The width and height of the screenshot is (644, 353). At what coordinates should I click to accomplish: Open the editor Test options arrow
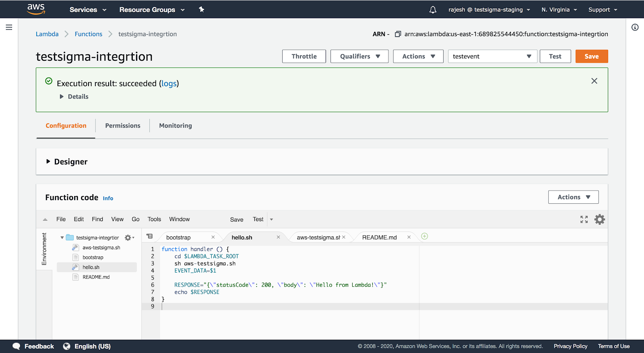[271, 220]
